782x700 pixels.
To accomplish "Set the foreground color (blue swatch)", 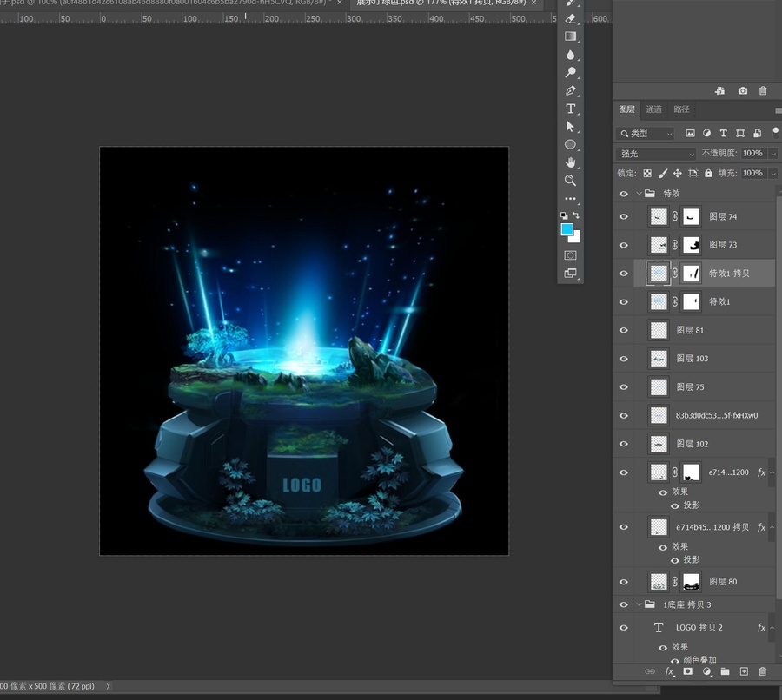I will click(x=567, y=229).
